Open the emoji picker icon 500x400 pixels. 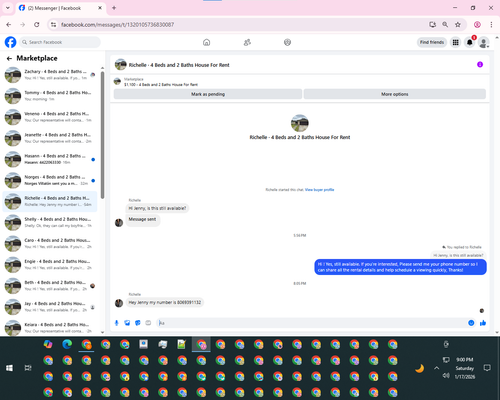[471, 323]
